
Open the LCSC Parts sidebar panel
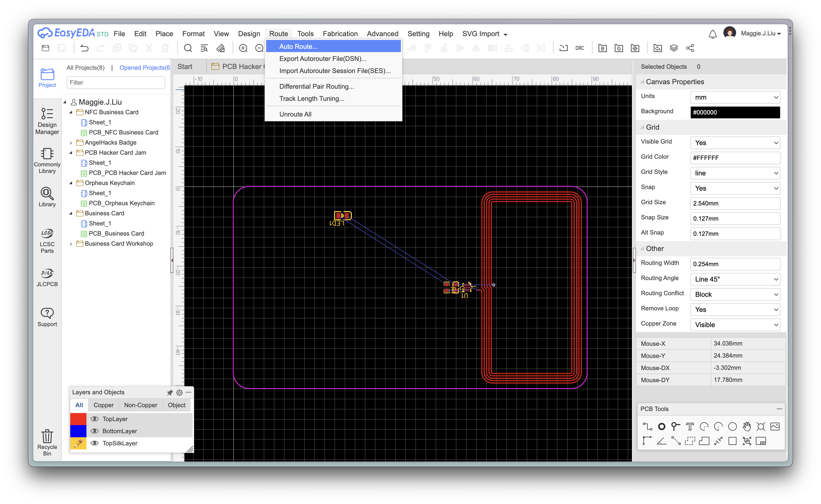47,241
